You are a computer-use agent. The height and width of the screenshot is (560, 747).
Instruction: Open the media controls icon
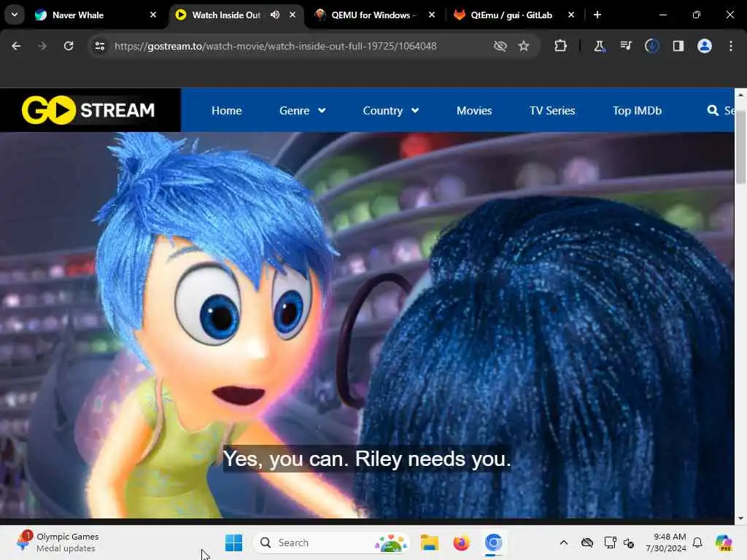pos(625,46)
